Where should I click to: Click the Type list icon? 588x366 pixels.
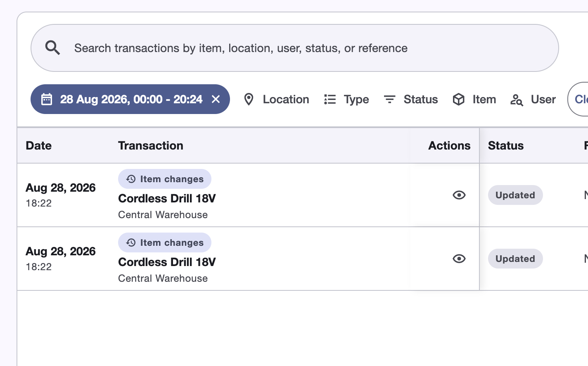(330, 100)
